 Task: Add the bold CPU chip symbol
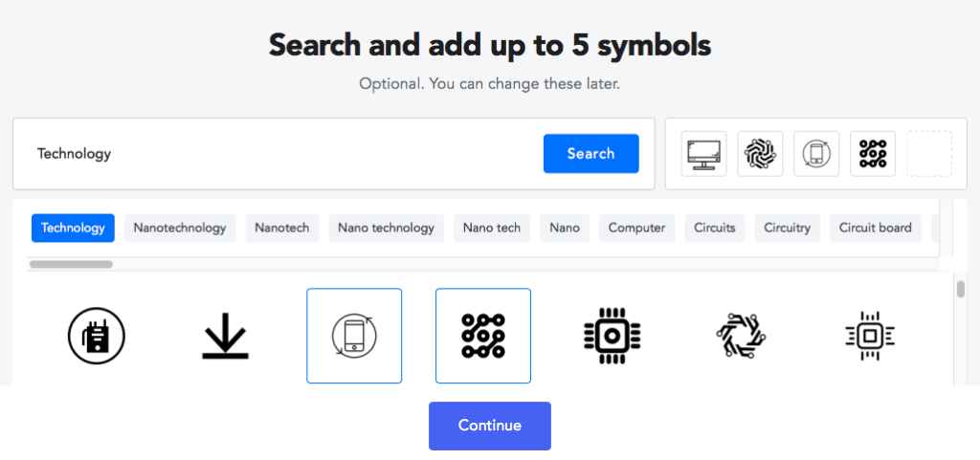coord(612,336)
